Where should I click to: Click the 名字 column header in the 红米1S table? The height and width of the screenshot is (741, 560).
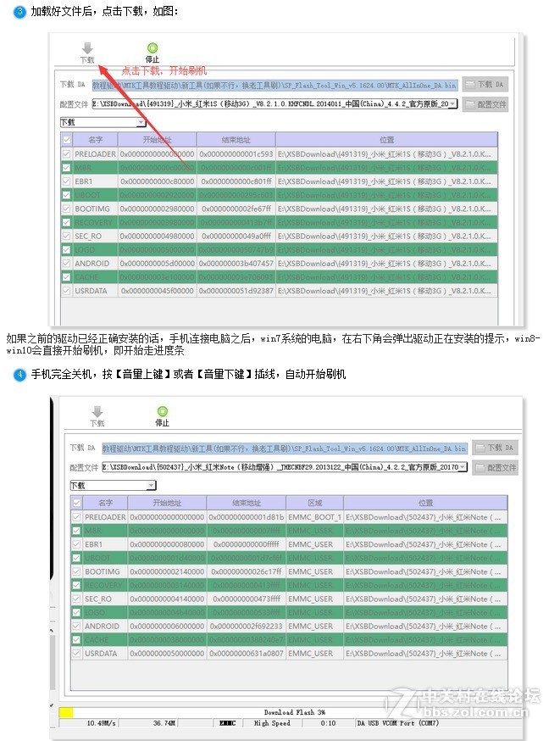[x=95, y=140]
